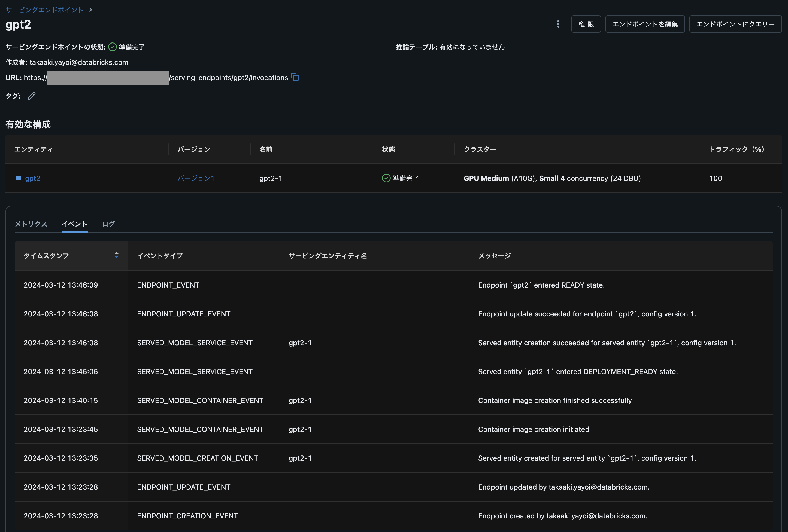Click the sort arrows in the event table header
Screen dimensions: 788x532
(x=117, y=255)
